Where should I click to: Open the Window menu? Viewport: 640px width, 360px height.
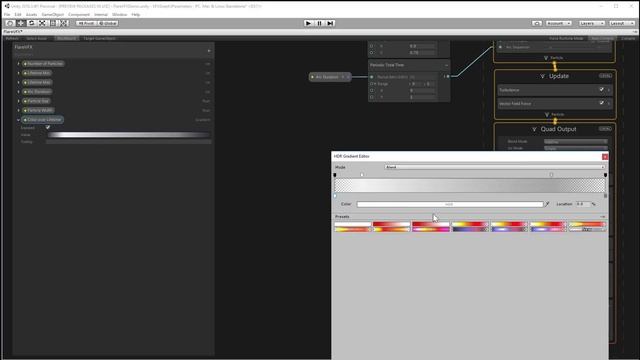[x=120, y=14]
